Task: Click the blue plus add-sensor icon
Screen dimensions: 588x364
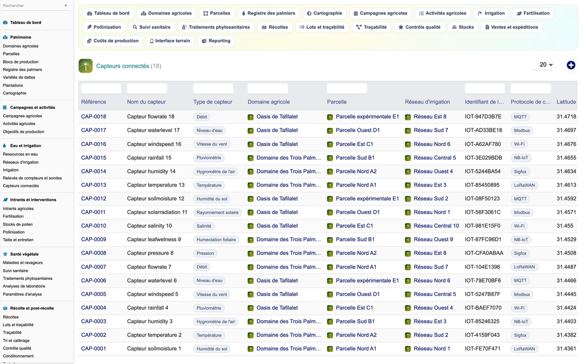Action: click(571, 65)
